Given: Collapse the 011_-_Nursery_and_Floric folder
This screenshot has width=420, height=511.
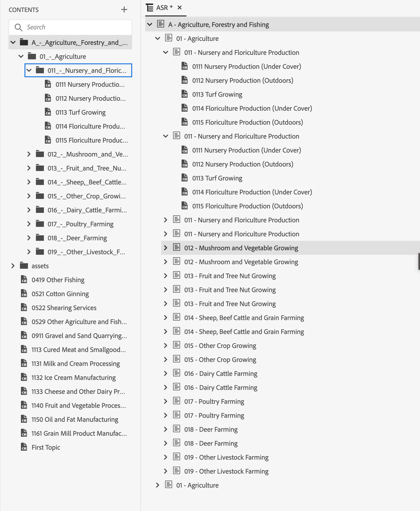Looking at the screenshot, I should [x=29, y=70].
